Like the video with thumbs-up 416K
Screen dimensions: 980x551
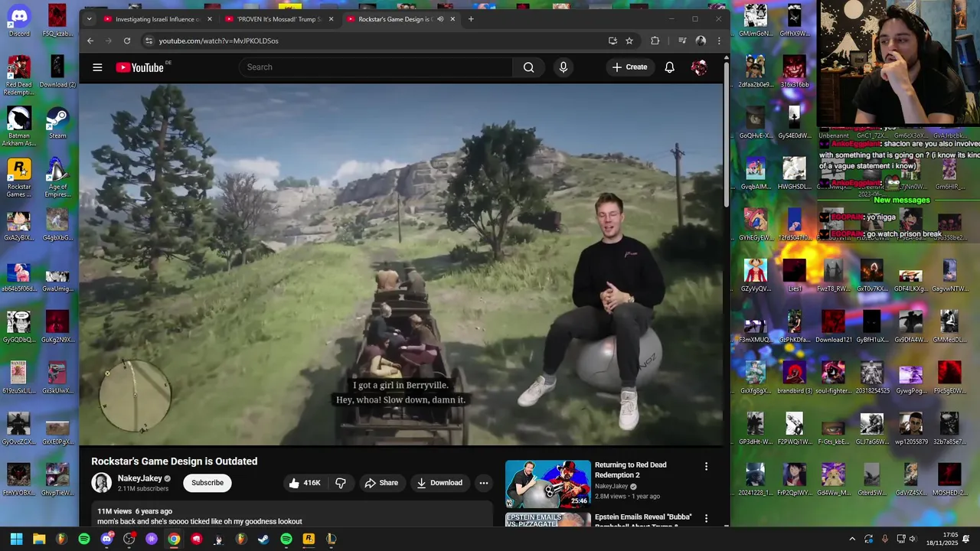point(304,483)
